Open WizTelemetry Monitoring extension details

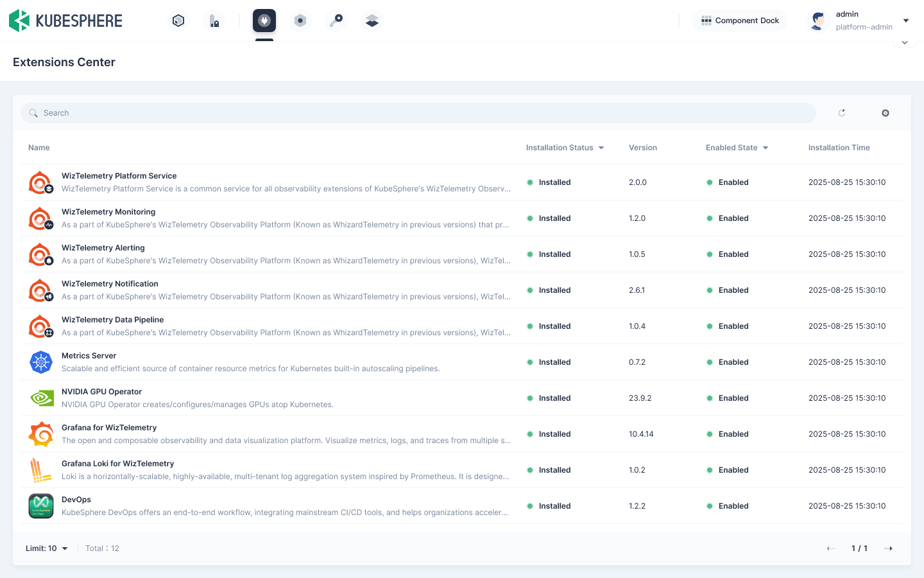pos(108,212)
